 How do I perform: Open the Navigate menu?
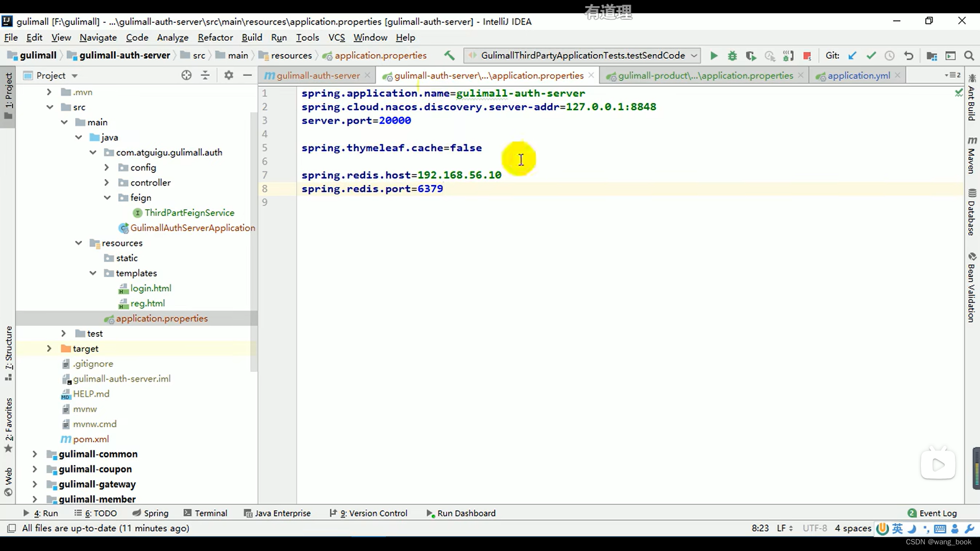pos(98,37)
